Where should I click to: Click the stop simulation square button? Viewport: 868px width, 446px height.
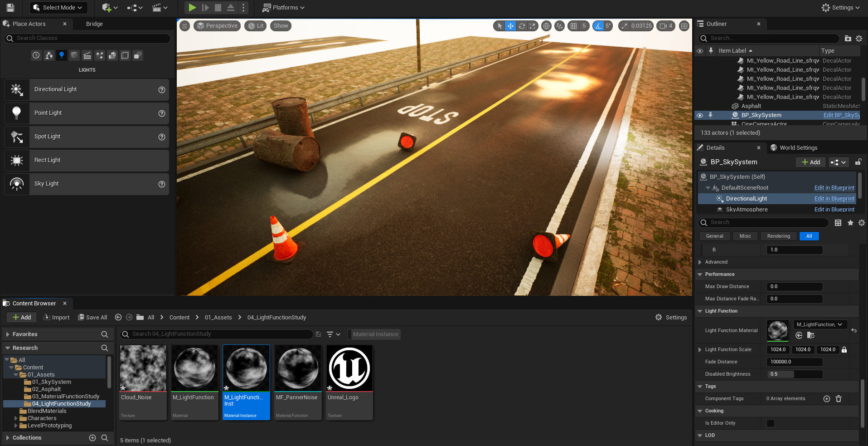[218, 8]
